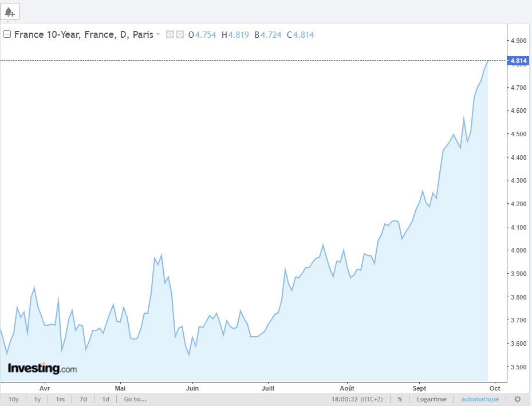532x406 pixels.
Task: Add a price alert with the bell icon
Action: [10, 12]
